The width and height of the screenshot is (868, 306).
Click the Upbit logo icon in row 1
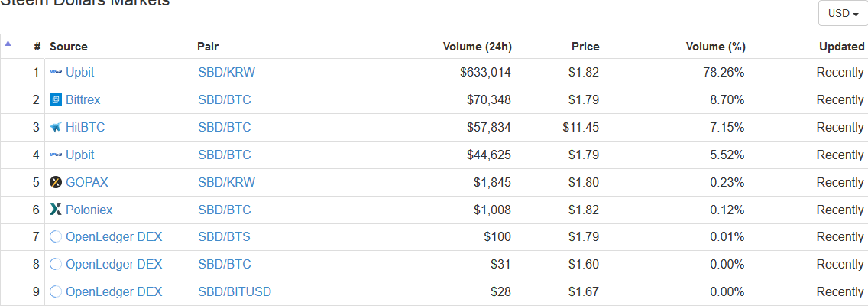(55, 73)
